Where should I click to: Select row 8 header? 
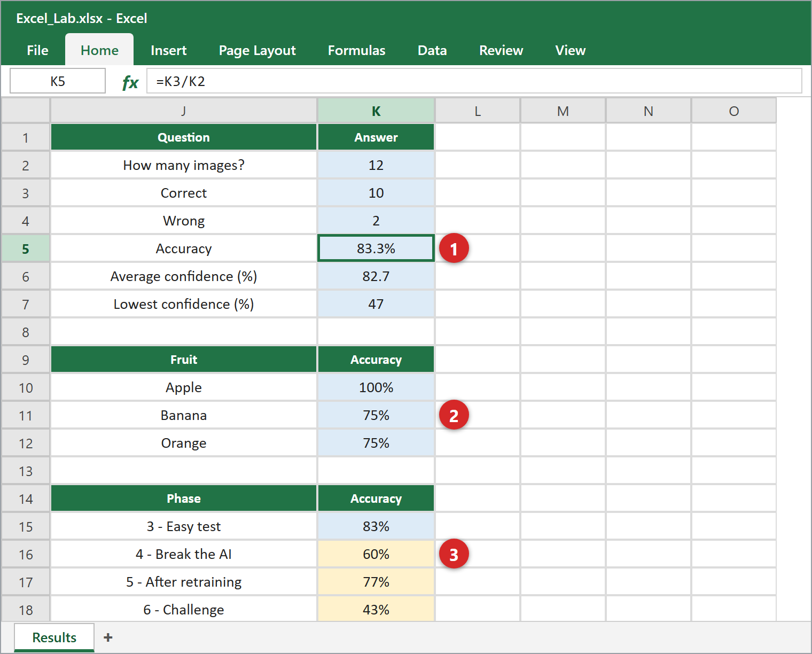26,332
